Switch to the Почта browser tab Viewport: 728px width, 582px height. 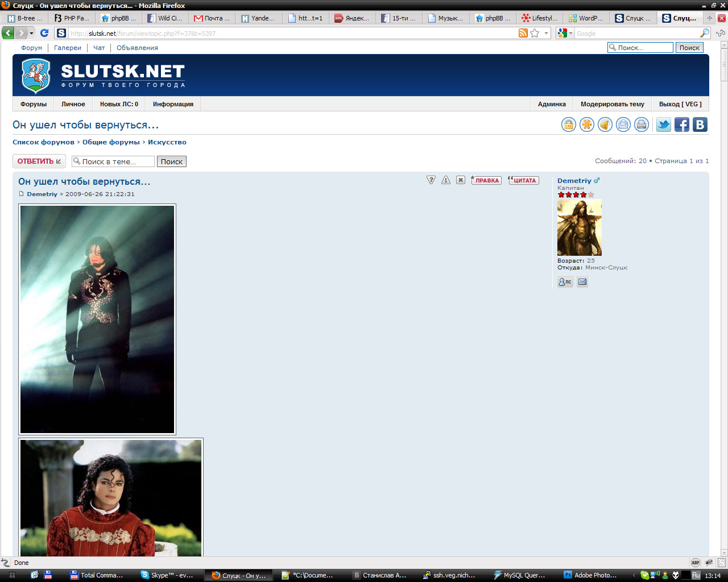pos(212,18)
